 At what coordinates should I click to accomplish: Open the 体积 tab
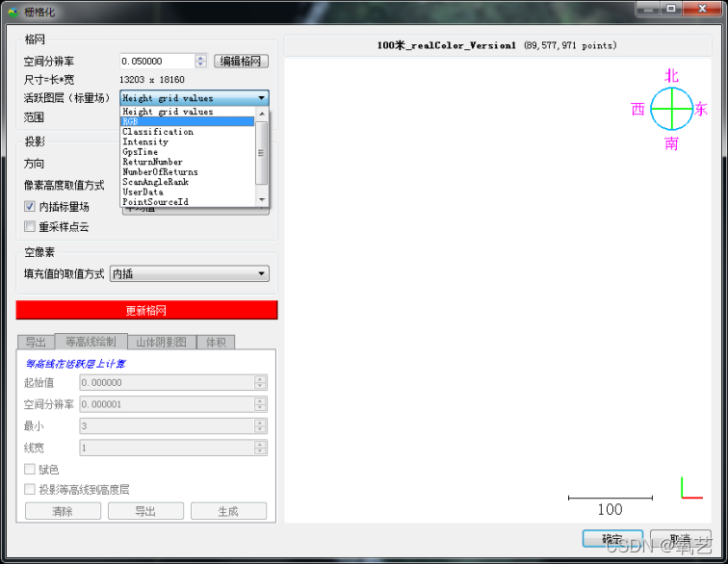click(216, 343)
